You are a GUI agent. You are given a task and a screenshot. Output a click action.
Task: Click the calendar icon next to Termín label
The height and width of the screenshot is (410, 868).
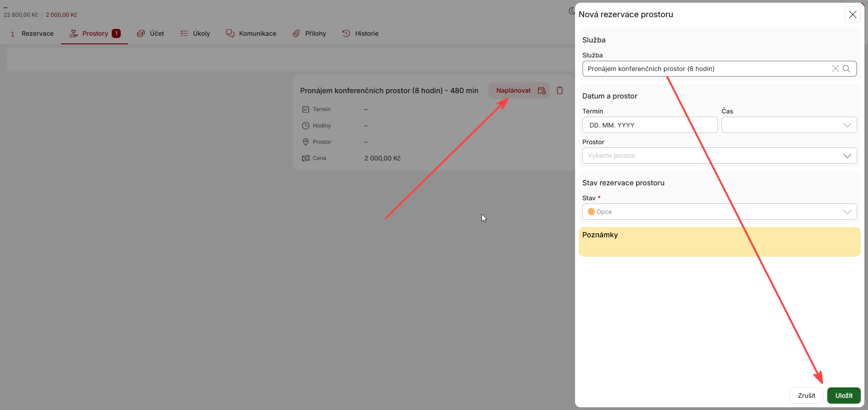[x=306, y=109]
